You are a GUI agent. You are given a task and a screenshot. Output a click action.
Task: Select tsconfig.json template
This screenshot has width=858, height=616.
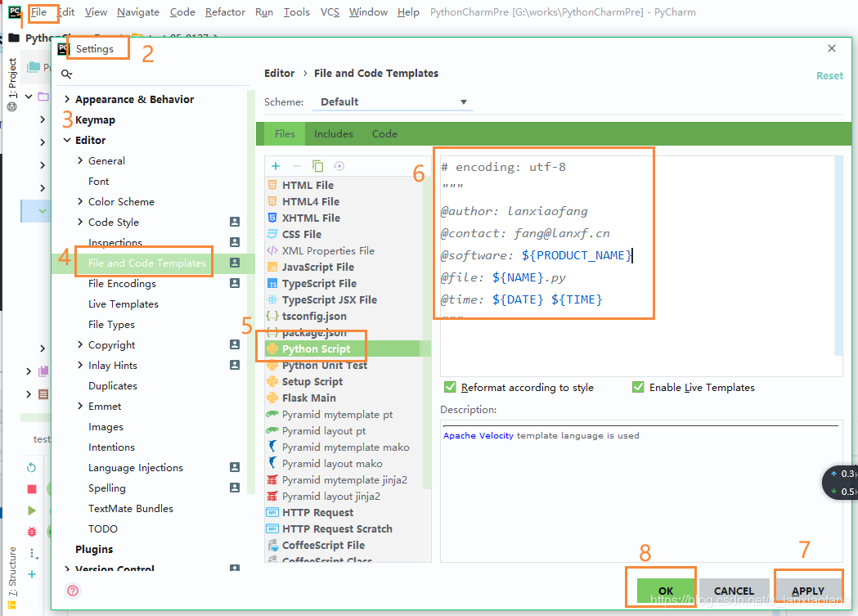point(314,317)
